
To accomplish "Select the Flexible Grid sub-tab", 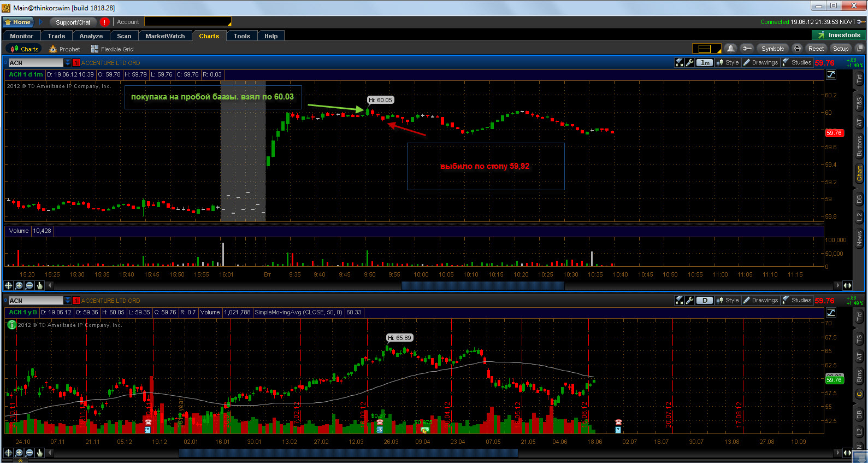I will 112,49.
